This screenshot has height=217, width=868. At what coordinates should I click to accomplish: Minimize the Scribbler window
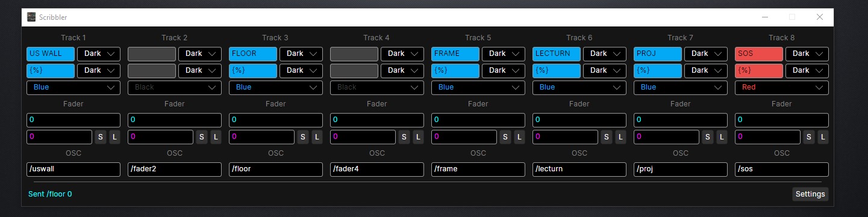tap(764, 17)
